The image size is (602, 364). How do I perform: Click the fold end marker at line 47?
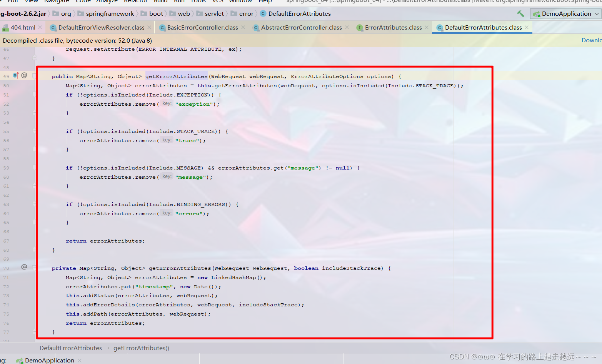35,58
